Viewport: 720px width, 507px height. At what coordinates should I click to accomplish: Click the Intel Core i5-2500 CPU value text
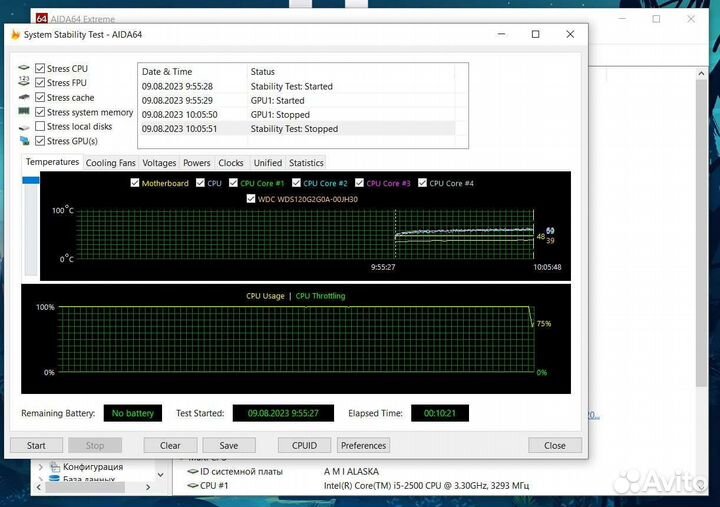426,485
